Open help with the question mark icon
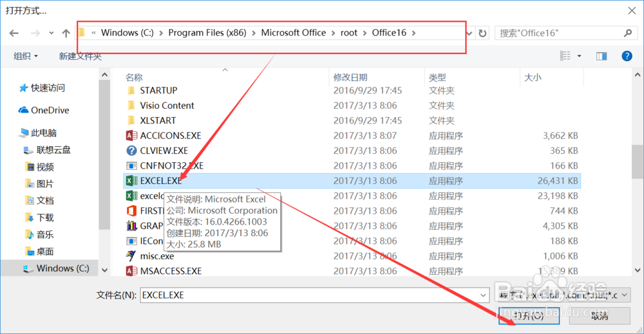This screenshot has width=644, height=334. [x=627, y=56]
